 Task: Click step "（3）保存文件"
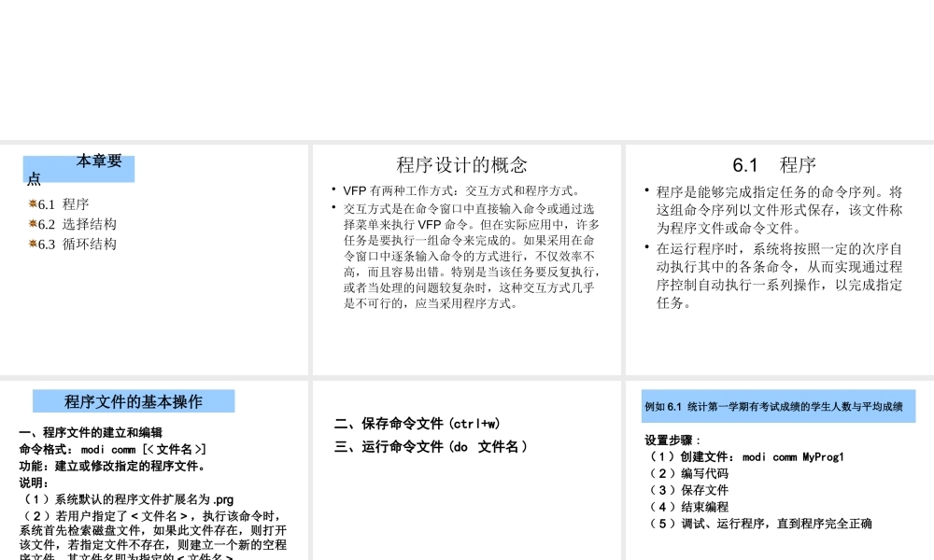[x=686, y=490]
